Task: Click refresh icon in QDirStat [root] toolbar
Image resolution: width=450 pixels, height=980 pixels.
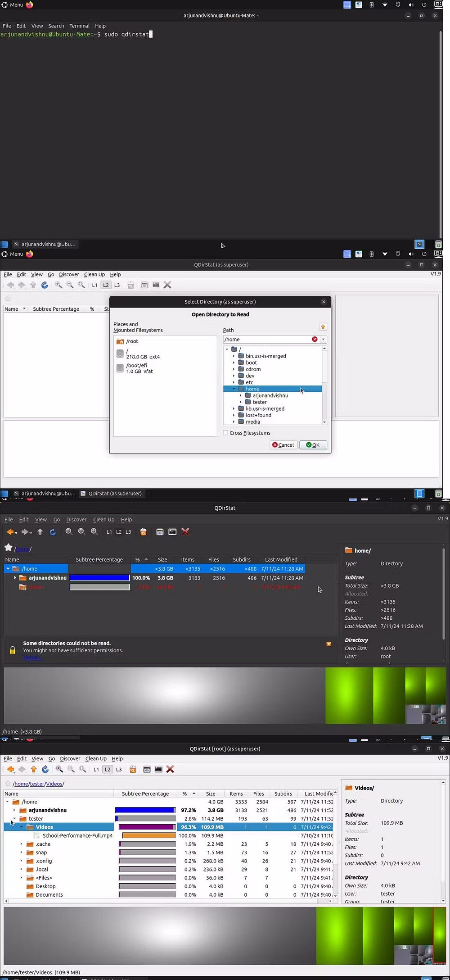Action: [45, 769]
